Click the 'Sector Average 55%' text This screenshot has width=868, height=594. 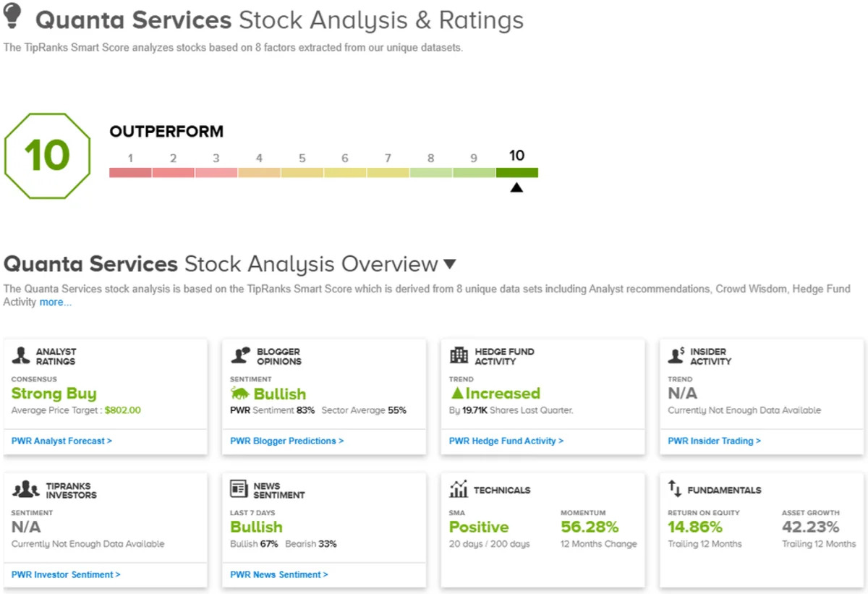pos(364,410)
